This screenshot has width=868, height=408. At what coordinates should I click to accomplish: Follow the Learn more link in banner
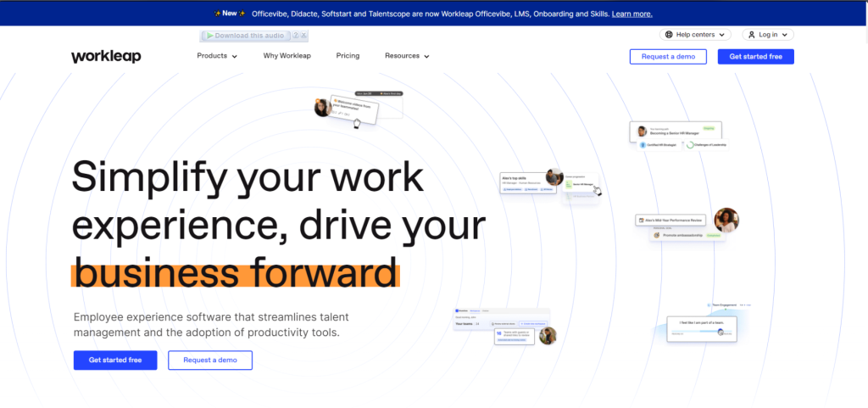[x=632, y=14]
